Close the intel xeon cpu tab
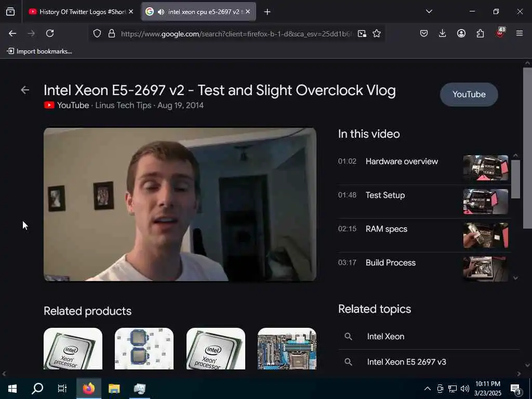Image resolution: width=532 pixels, height=399 pixels. pos(248,11)
